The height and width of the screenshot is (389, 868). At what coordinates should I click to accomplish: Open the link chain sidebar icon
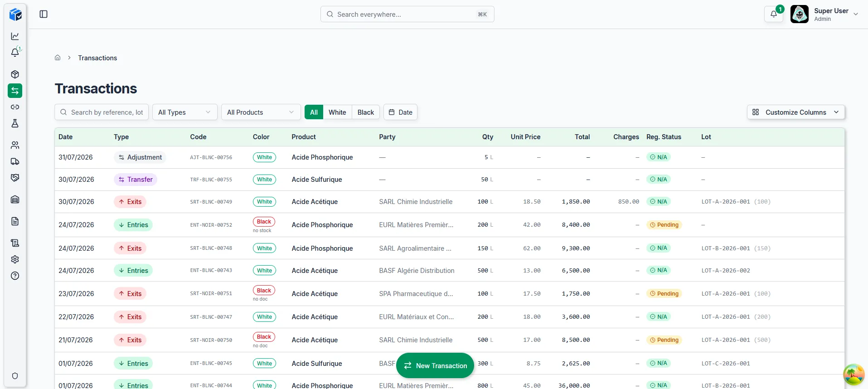(x=15, y=107)
